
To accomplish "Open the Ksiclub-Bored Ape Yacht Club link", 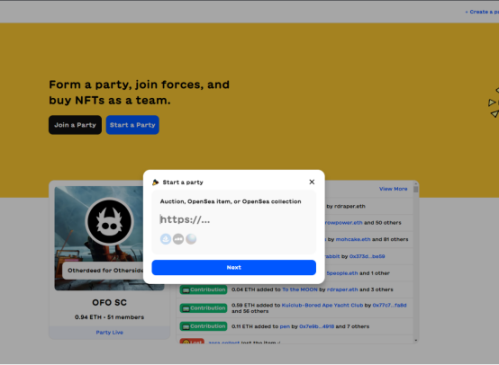I will [x=322, y=305].
